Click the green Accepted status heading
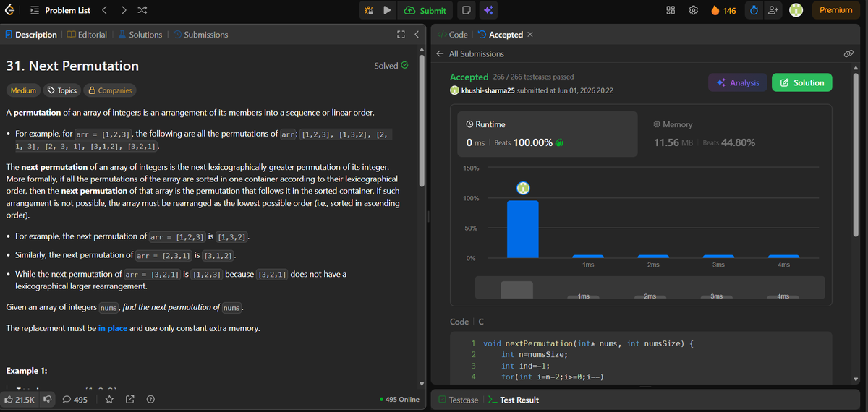 click(x=469, y=77)
